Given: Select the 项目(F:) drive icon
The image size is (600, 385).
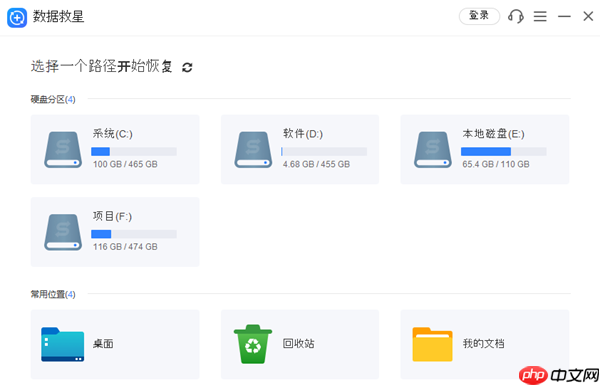Looking at the screenshot, I should pos(63,232).
